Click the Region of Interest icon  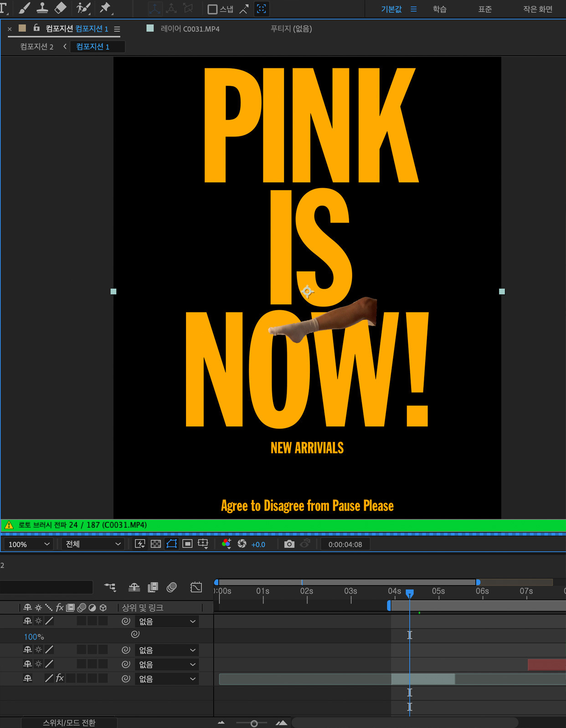pyautogui.click(x=187, y=544)
